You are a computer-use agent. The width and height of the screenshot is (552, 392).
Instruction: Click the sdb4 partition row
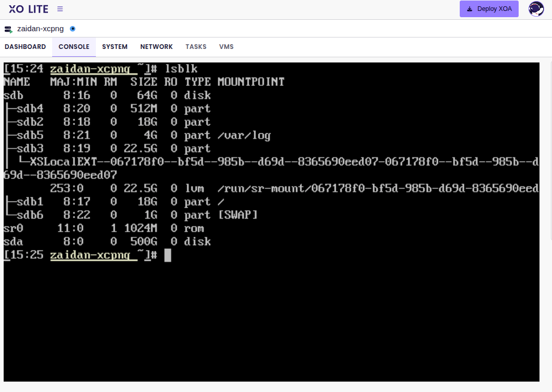click(107, 109)
